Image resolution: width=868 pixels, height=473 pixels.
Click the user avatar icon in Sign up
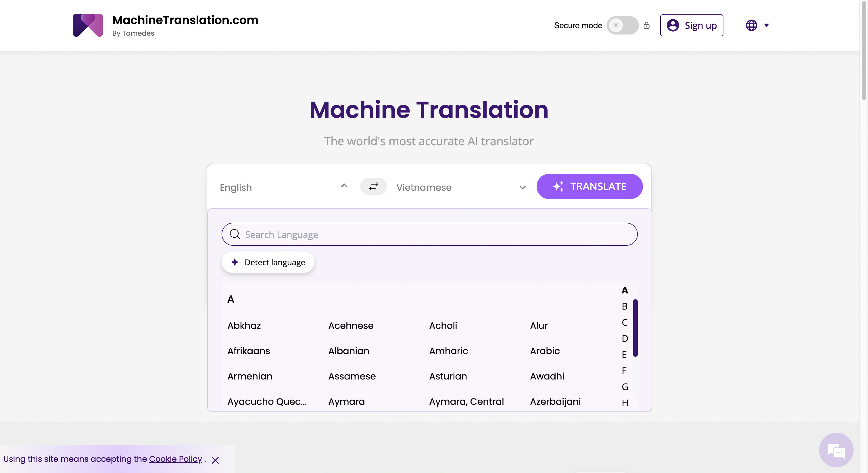pos(673,25)
